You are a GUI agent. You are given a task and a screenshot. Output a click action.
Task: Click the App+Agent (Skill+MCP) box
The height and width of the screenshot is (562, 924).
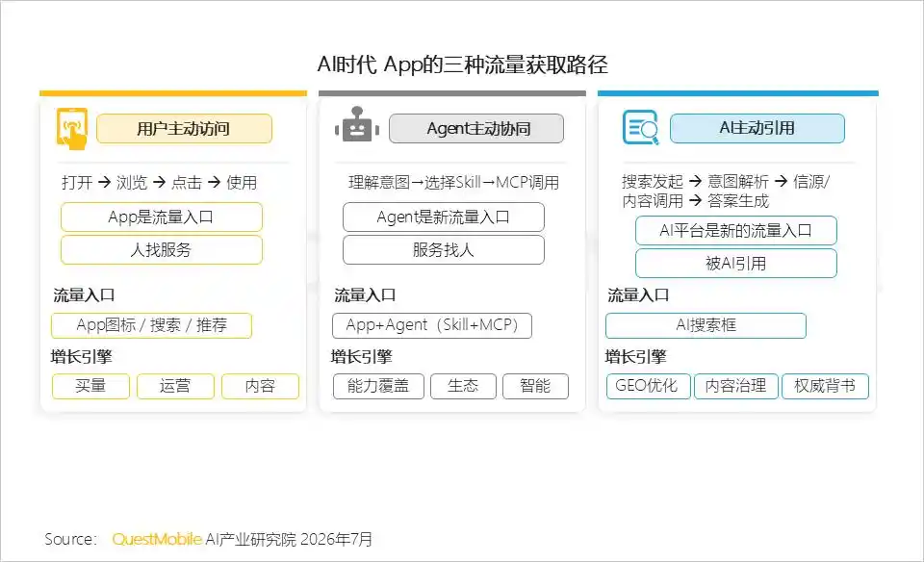click(432, 325)
